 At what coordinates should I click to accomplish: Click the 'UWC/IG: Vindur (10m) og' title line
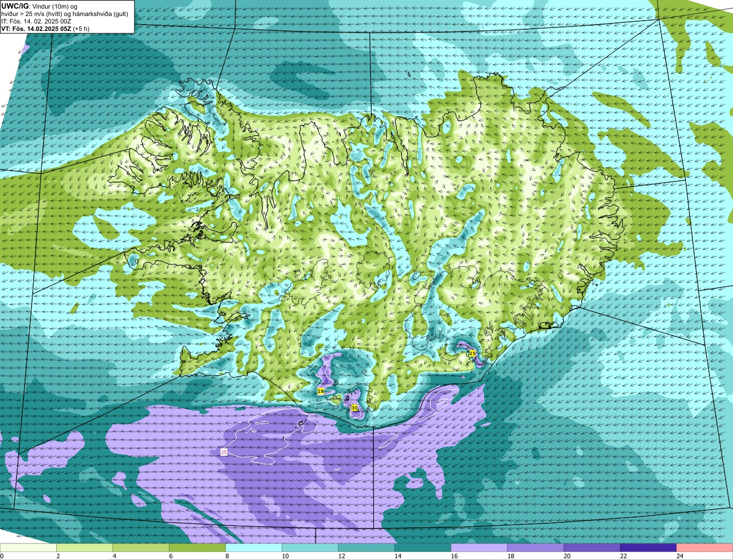[x=40, y=6]
